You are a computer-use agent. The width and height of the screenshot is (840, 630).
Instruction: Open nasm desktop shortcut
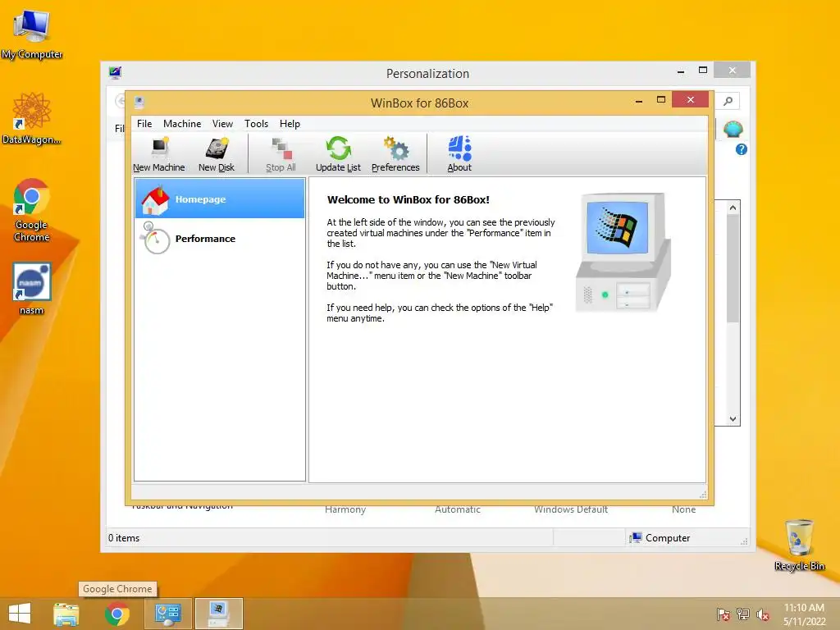[x=32, y=288]
